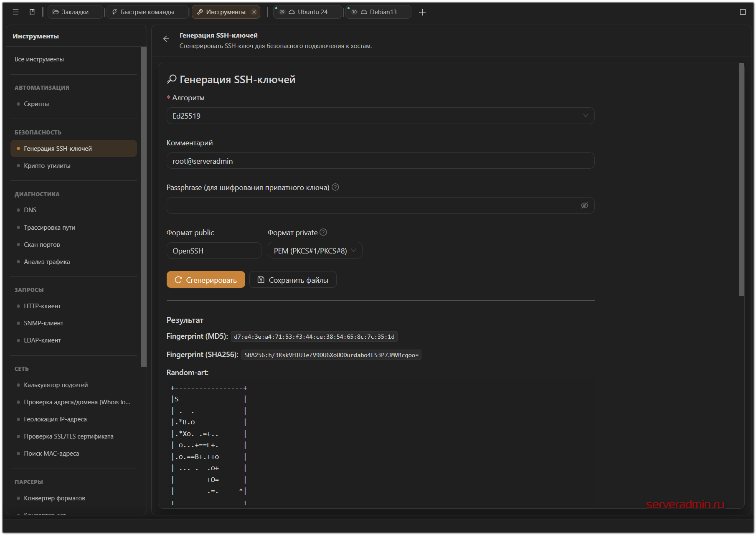
Task: Focus the Passphrase input field
Action: [381, 205]
